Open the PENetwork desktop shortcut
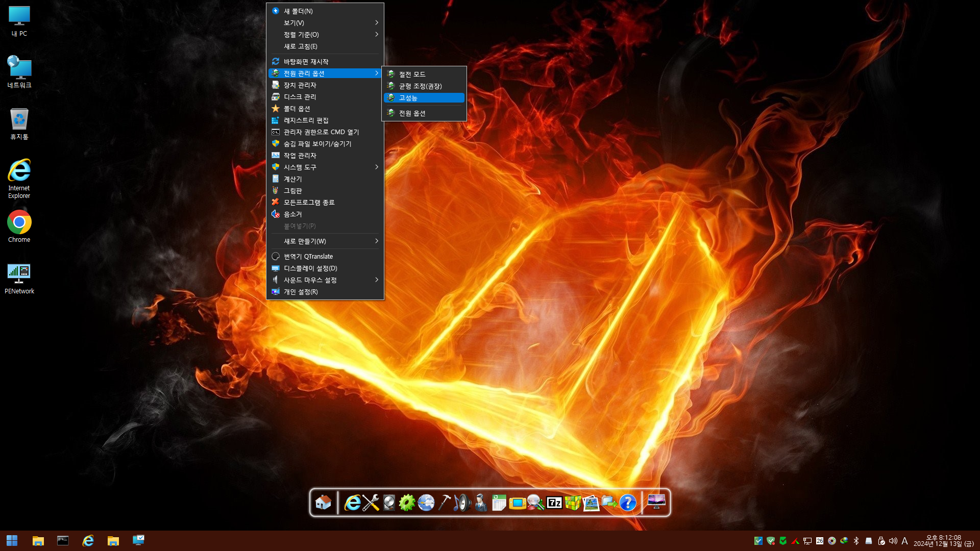The width and height of the screenshot is (980, 551). 19,279
